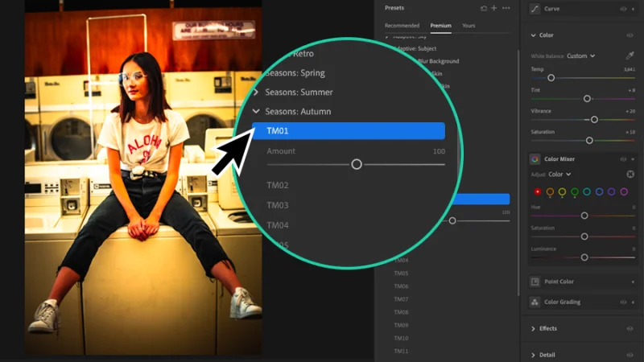Click the Blur Background preset
The width and height of the screenshot is (644, 362).
[x=438, y=61]
